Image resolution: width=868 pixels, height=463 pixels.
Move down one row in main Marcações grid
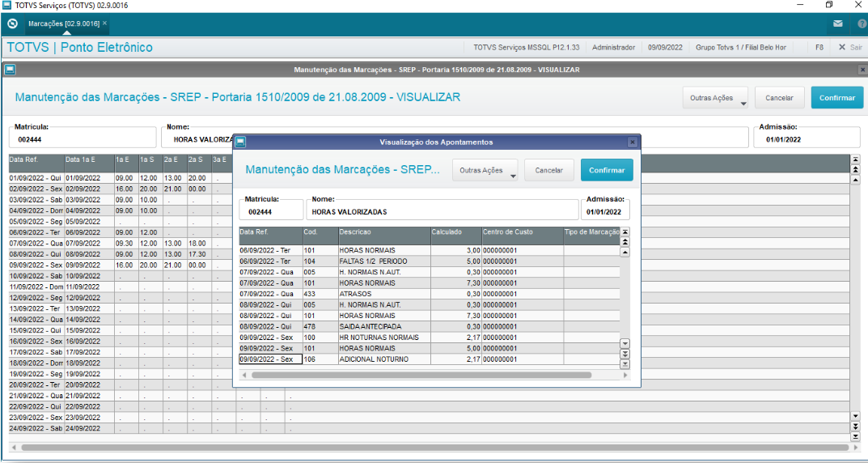pyautogui.click(x=855, y=415)
